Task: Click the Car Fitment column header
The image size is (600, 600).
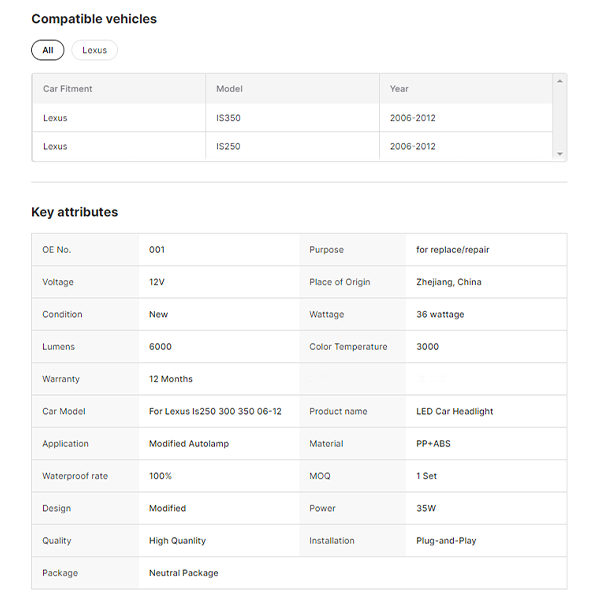Action: [68, 89]
